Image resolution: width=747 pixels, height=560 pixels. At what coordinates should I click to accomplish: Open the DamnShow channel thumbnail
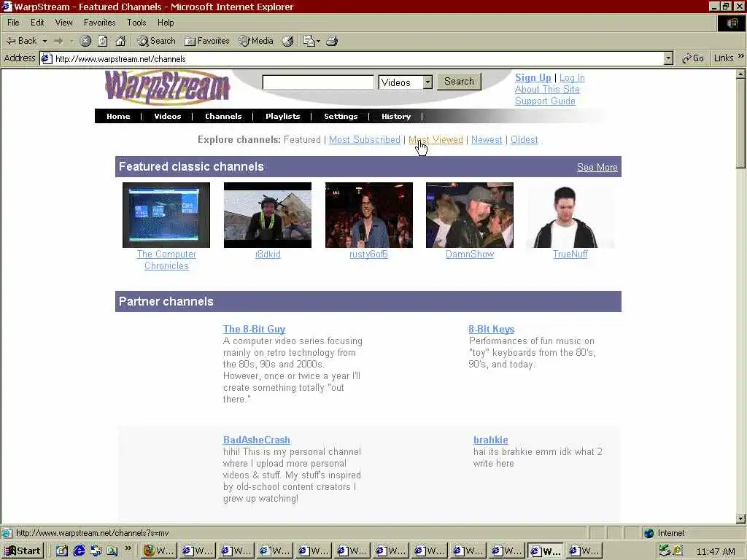pyautogui.click(x=470, y=215)
